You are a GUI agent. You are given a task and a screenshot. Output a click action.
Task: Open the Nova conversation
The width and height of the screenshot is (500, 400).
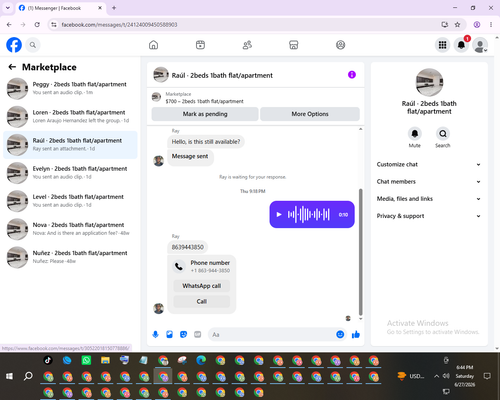[x=70, y=229]
